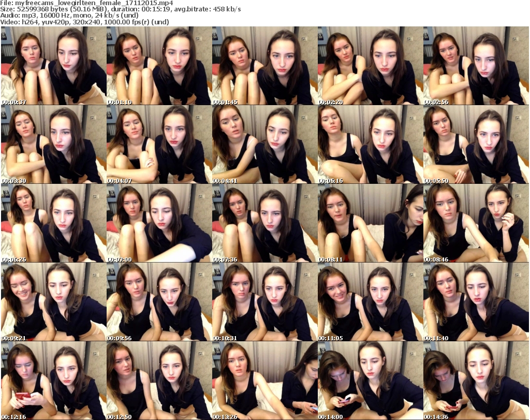Select the last thumbnail, stamped 00:14:36
Screen dimensions: 530x420
pyautogui.click(x=476, y=381)
